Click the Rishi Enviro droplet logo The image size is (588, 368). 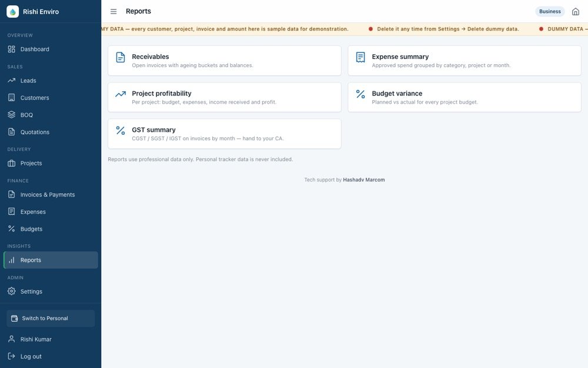point(13,12)
